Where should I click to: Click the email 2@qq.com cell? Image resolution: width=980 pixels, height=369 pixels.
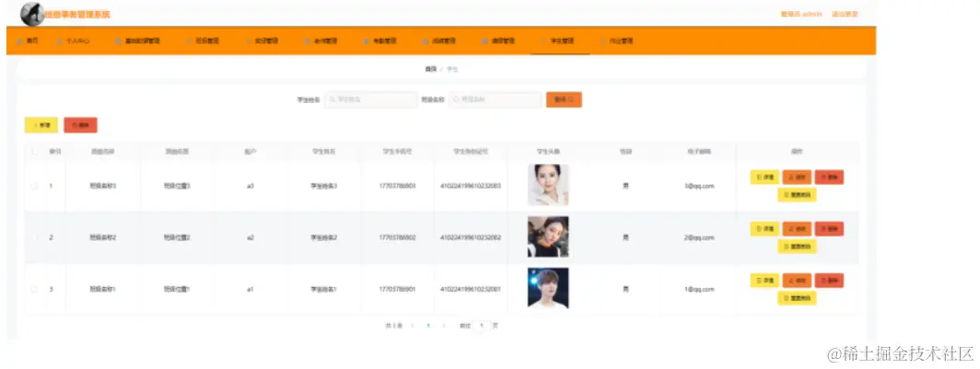(699, 238)
